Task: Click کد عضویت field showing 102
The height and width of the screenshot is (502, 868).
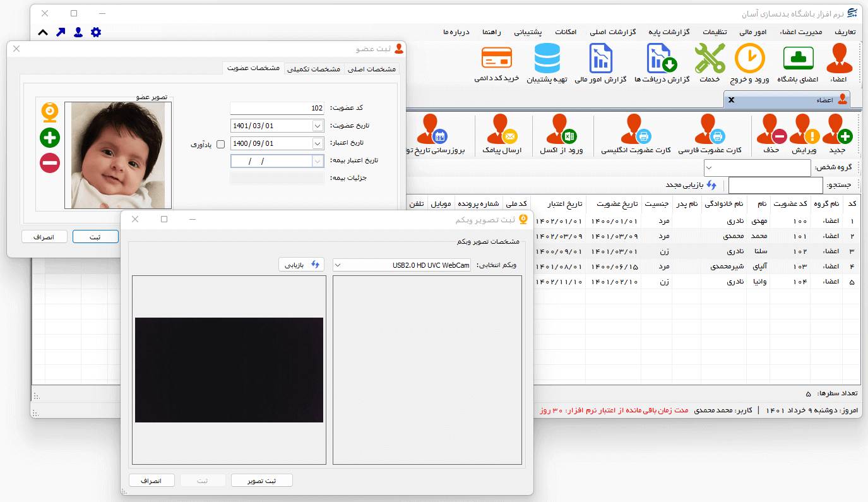Action: click(276, 108)
